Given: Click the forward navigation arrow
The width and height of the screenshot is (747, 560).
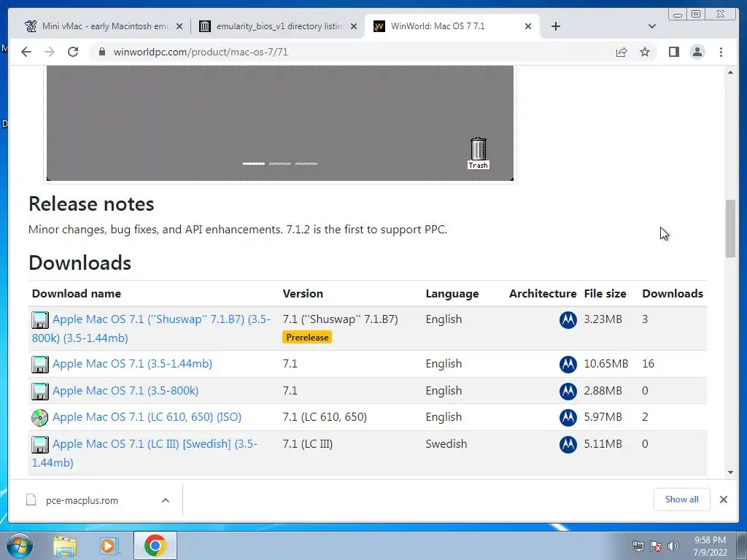Looking at the screenshot, I should pos(50,52).
